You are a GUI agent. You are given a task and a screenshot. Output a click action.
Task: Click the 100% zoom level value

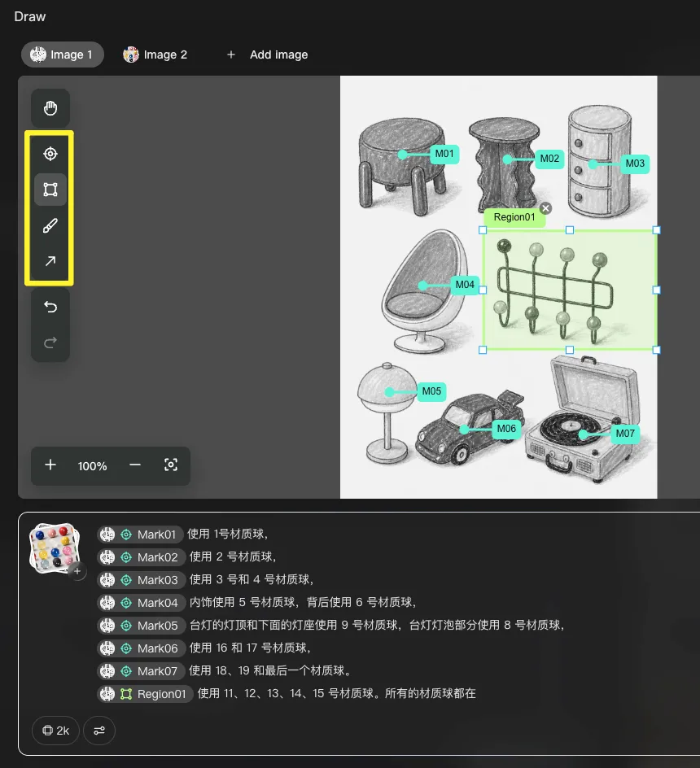pyautogui.click(x=92, y=466)
